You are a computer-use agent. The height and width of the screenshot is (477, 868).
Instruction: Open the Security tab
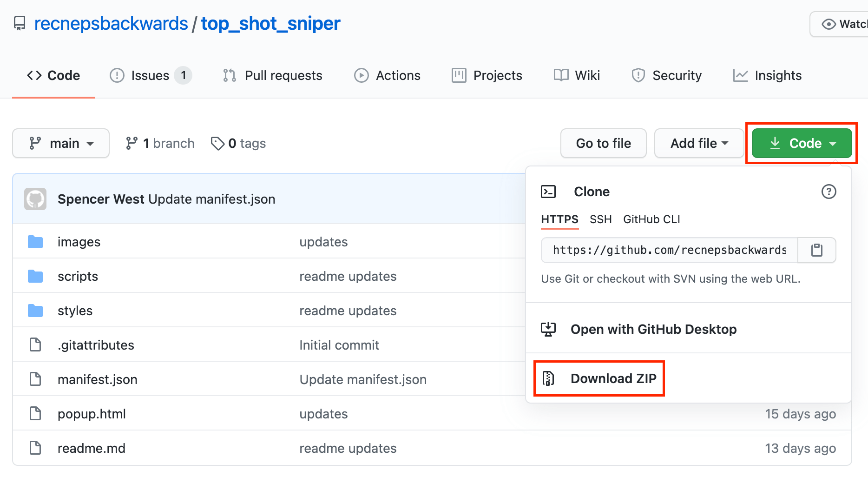[x=666, y=75]
